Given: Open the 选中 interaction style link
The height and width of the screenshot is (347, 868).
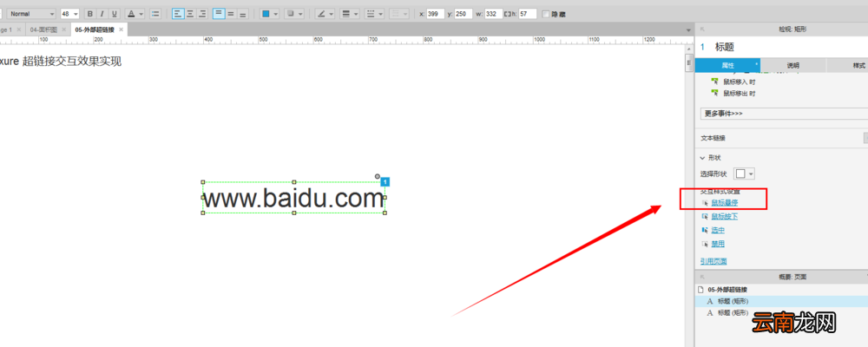Looking at the screenshot, I should [x=718, y=230].
